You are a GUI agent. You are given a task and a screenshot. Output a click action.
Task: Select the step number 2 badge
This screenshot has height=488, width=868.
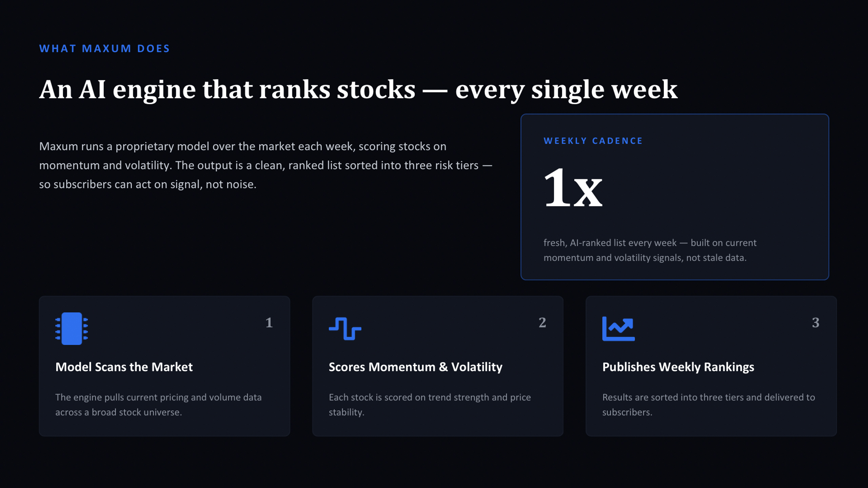pyautogui.click(x=542, y=323)
